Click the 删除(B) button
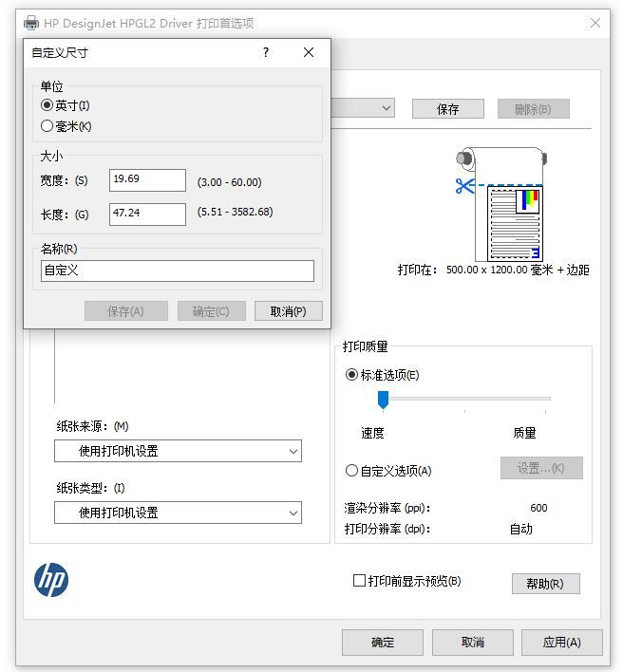The height and width of the screenshot is (672, 642). (x=533, y=109)
